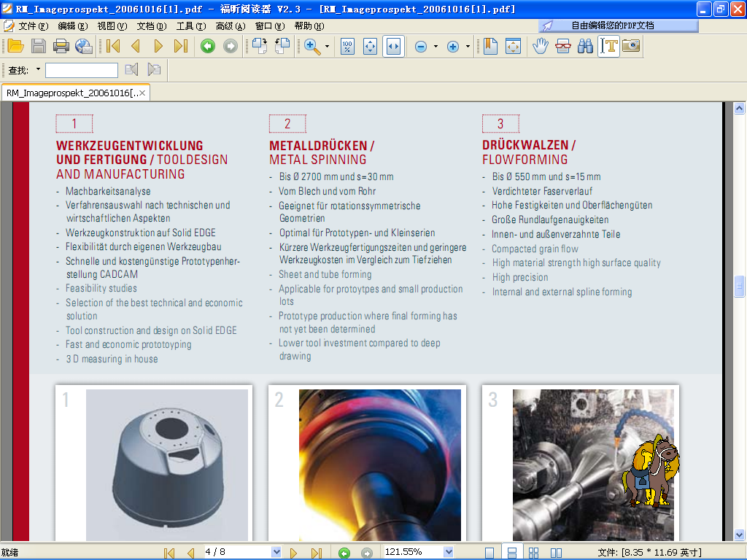Go to previous page in status bar

(x=190, y=553)
